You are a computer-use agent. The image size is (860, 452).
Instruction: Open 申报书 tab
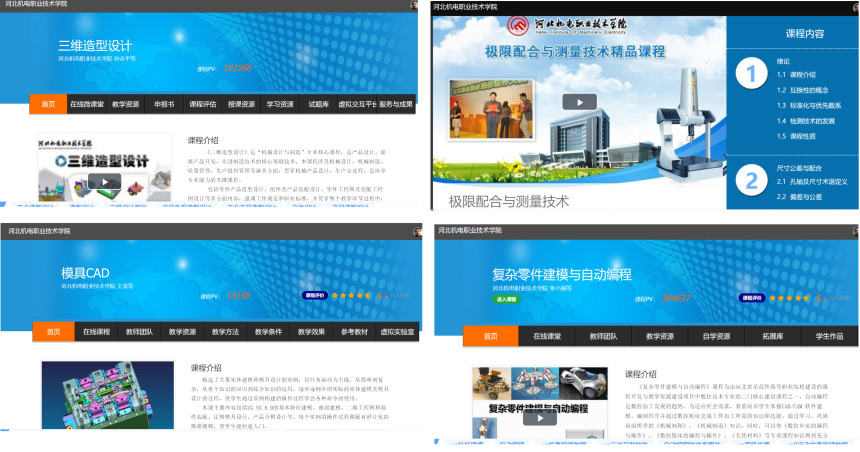click(164, 104)
